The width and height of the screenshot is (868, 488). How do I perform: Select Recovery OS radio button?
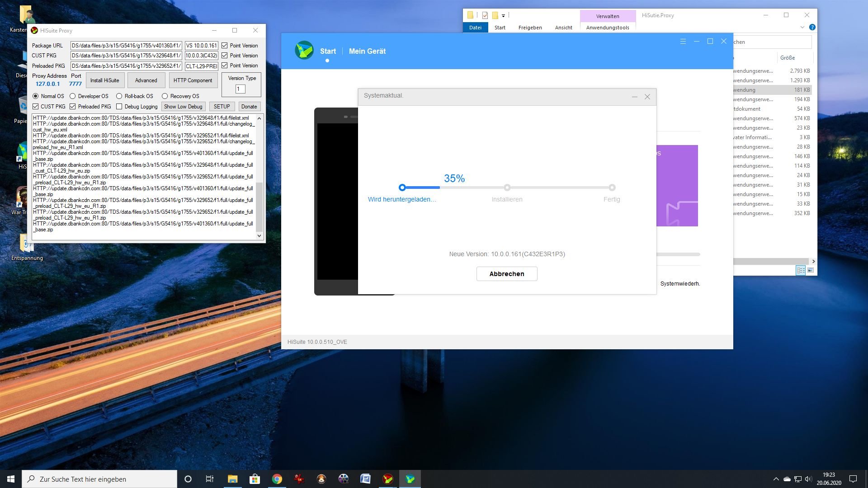[x=165, y=96]
